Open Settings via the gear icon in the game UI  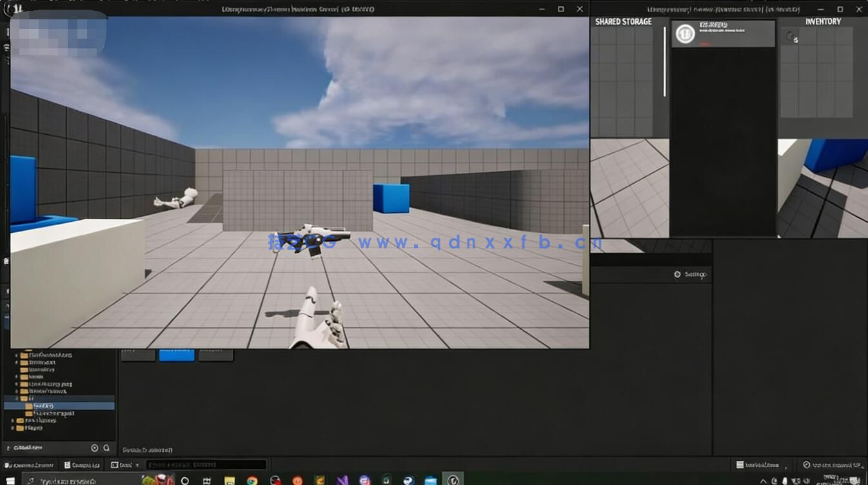676,274
